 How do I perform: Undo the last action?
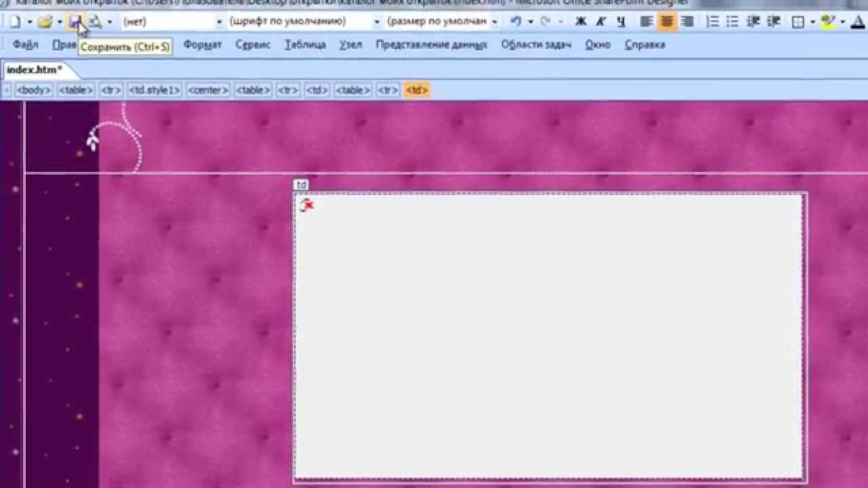tap(516, 22)
